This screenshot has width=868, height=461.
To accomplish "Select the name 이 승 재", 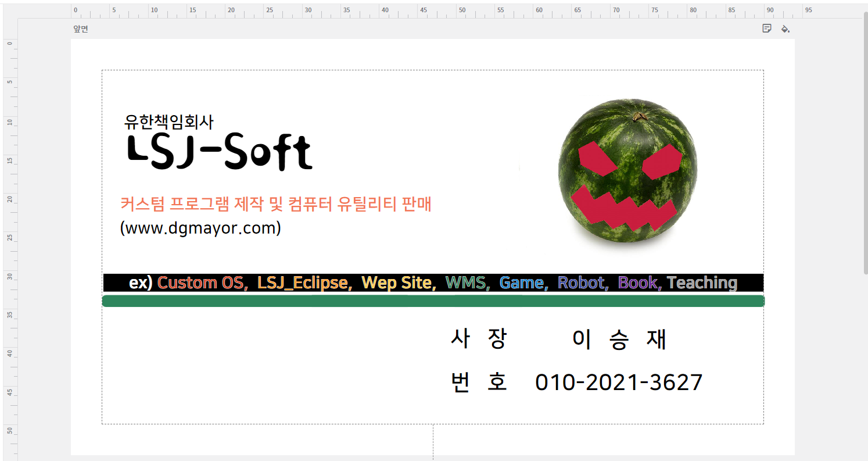I will click(x=619, y=339).
